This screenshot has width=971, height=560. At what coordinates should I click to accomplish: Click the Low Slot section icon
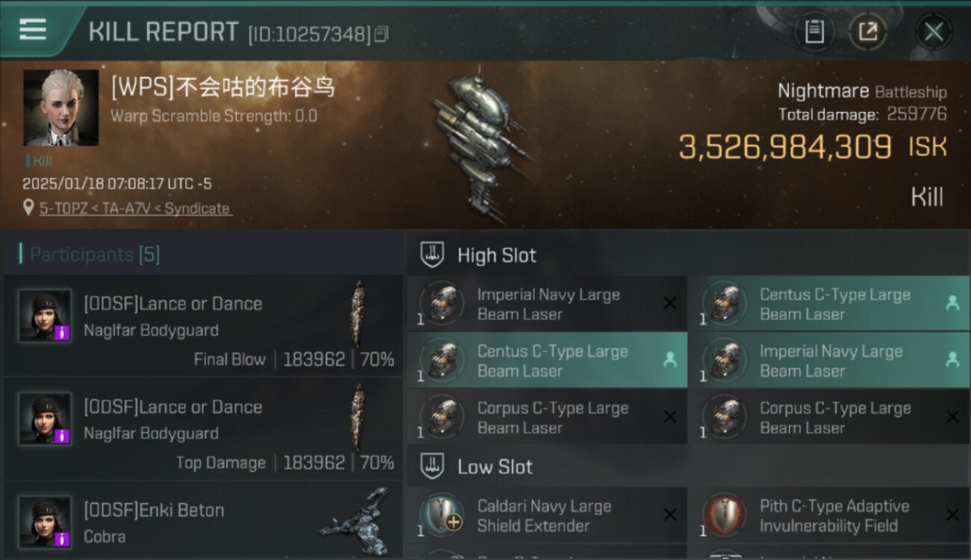(432, 467)
